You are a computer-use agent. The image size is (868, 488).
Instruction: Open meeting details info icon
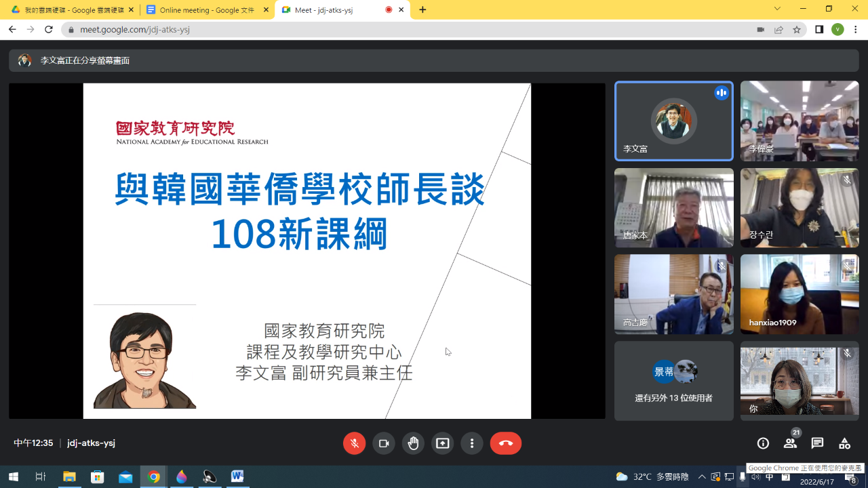(763, 443)
